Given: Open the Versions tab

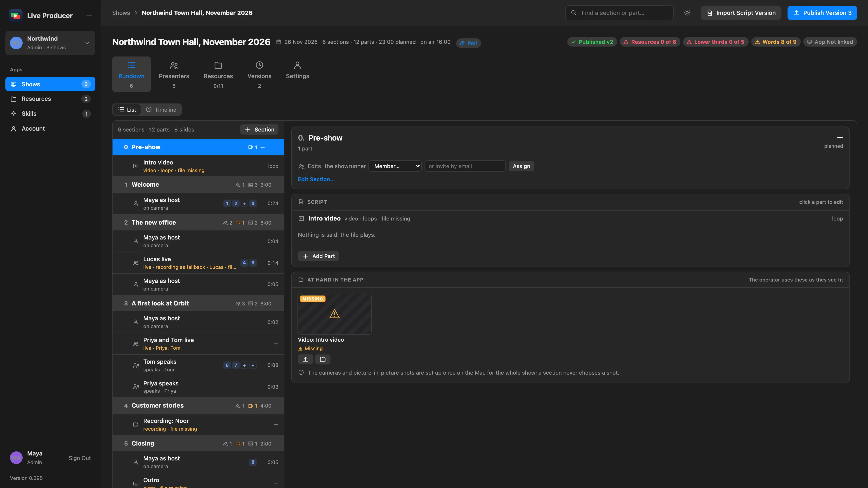Looking at the screenshot, I should 259,74.
